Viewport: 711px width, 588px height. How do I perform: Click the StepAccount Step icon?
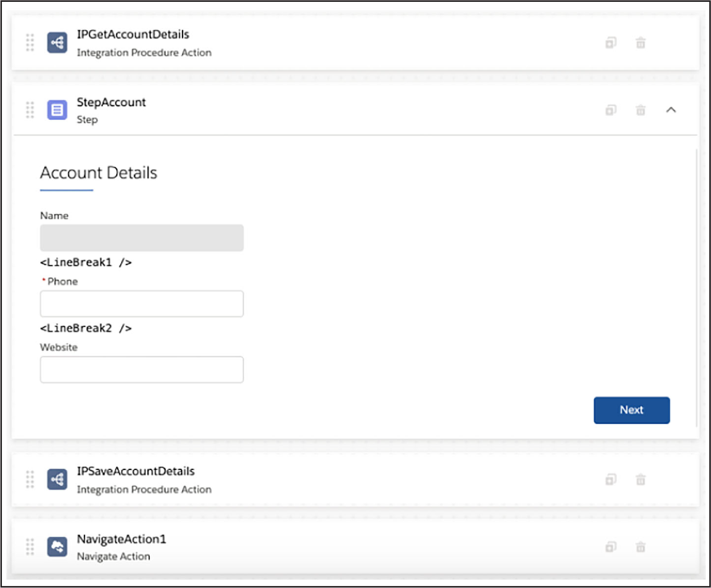[x=57, y=110]
